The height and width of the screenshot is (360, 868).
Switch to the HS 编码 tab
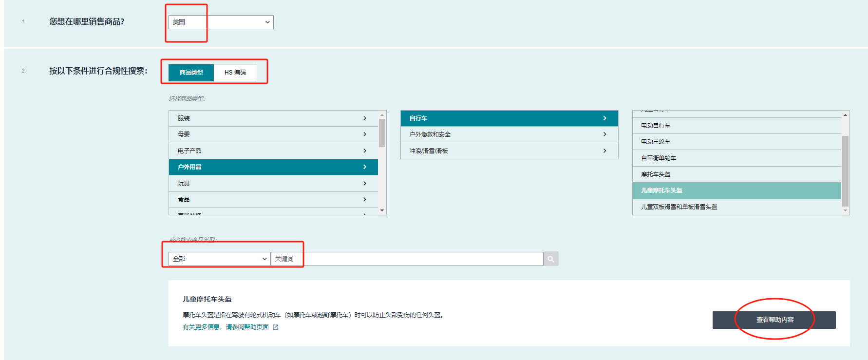tap(235, 73)
